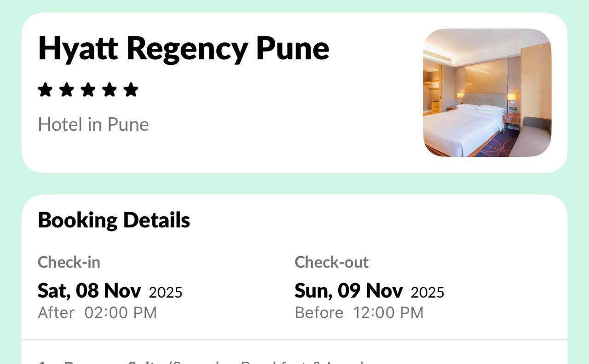
Task: Tap the Check-out label
Action: tap(331, 262)
